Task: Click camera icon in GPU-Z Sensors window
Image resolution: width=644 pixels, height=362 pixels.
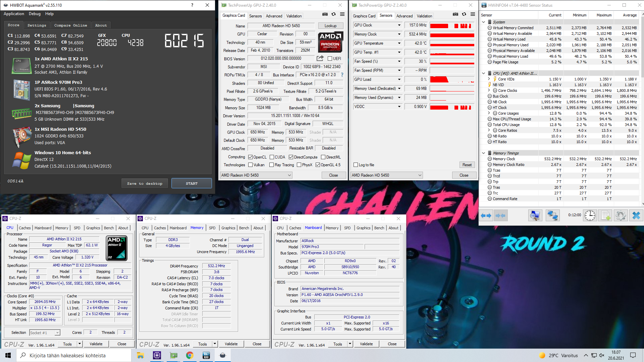Action: coord(455,14)
